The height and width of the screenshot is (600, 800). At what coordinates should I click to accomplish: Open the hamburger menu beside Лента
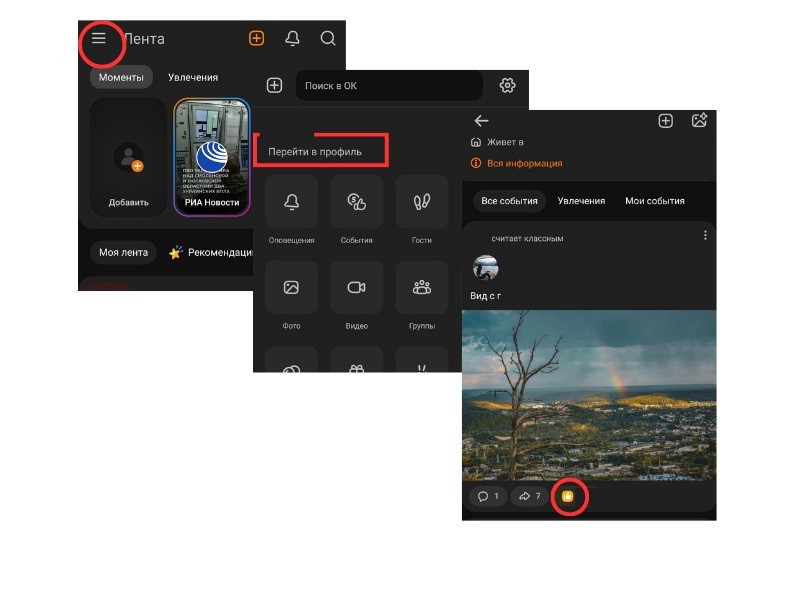(98, 39)
